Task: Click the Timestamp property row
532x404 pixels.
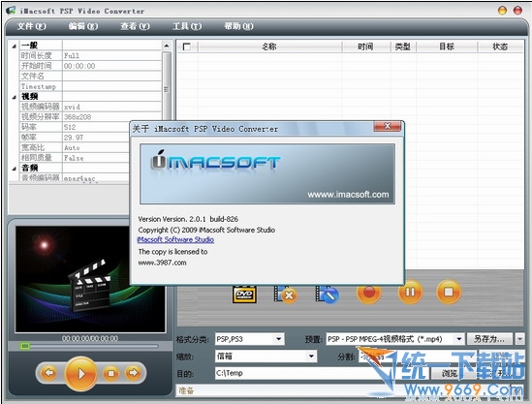Action: coord(90,86)
